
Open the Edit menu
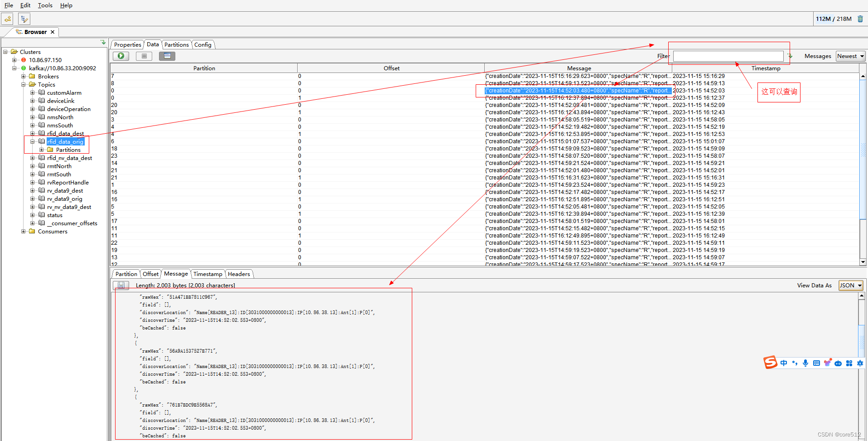pyautogui.click(x=25, y=5)
